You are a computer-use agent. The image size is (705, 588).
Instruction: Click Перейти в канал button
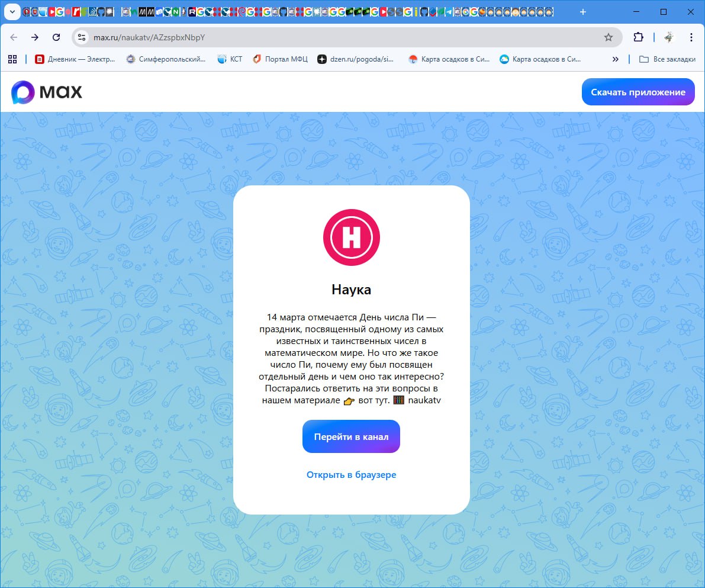pos(351,437)
